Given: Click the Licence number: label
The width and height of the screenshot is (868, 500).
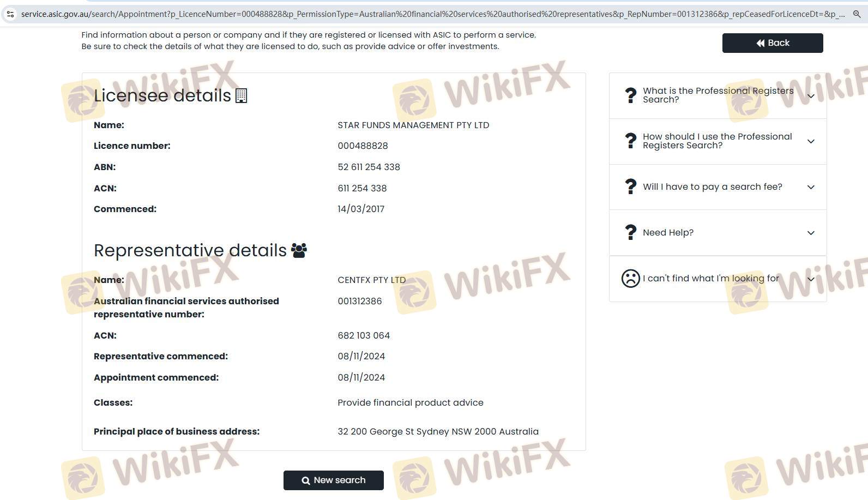Looking at the screenshot, I should (132, 146).
